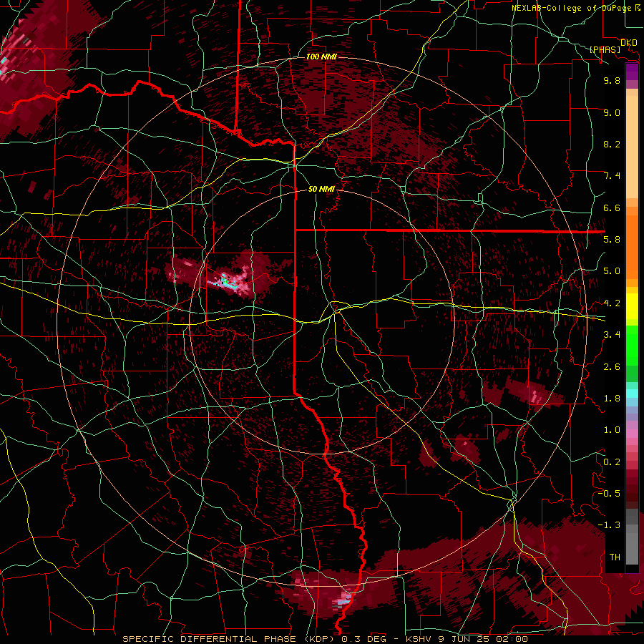644x644 pixels.
Task: Click the 1.0 value on the color scale
Action: pos(612,430)
